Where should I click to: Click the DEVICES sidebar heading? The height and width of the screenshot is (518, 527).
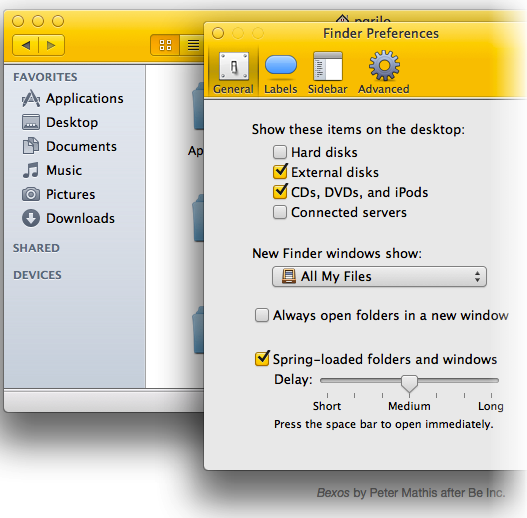coord(37,275)
